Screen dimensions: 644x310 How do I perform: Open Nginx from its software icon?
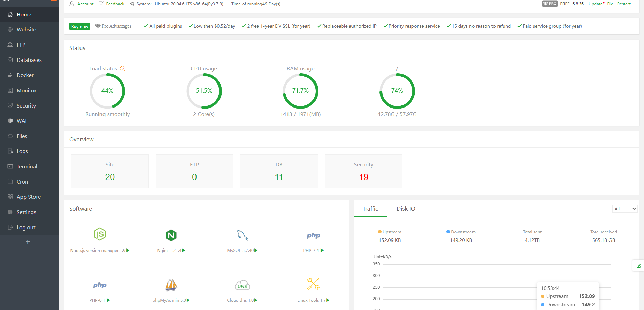[x=171, y=235]
